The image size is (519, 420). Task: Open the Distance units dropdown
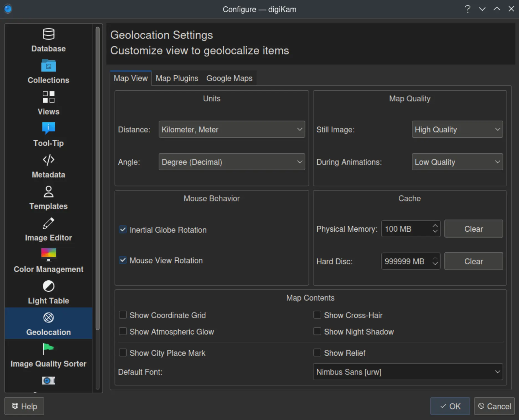coord(232,129)
